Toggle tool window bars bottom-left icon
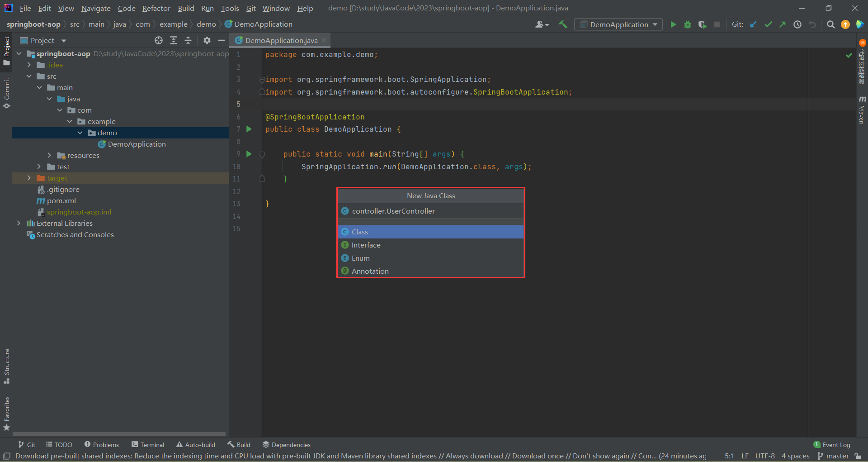868x462 pixels. click(6, 456)
